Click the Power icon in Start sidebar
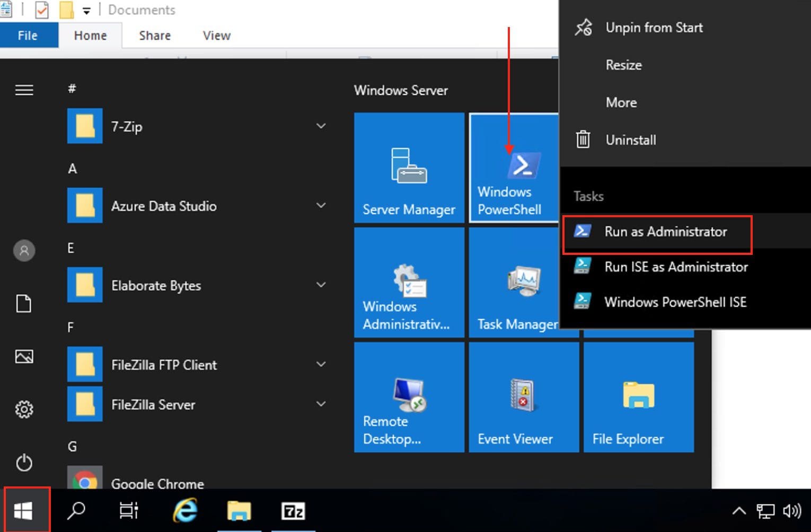Screen dimensions: 811x532 click(24, 463)
